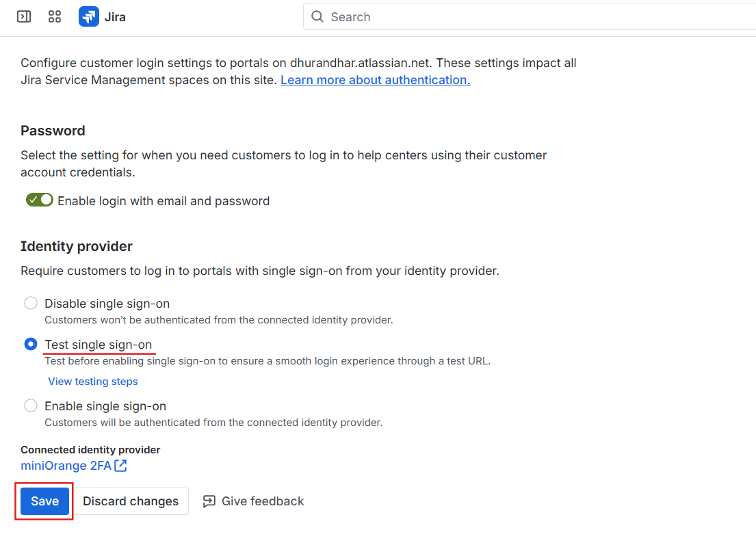Click inside the Search field
The height and width of the screenshot is (545, 756).
[410, 16]
